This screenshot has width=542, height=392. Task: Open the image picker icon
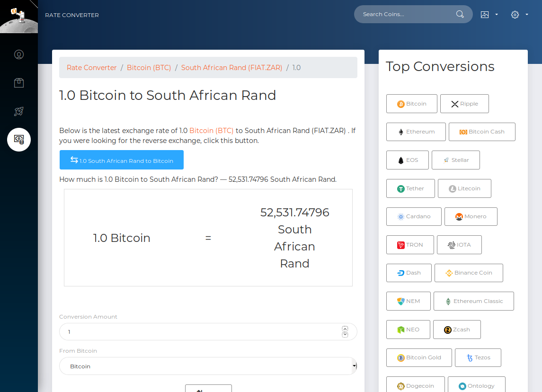[485, 15]
